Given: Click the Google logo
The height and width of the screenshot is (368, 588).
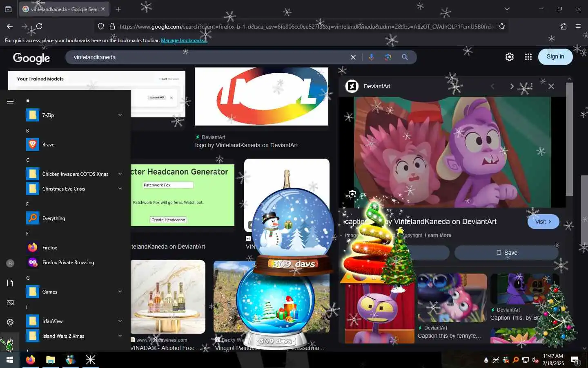Looking at the screenshot, I should click(x=31, y=58).
